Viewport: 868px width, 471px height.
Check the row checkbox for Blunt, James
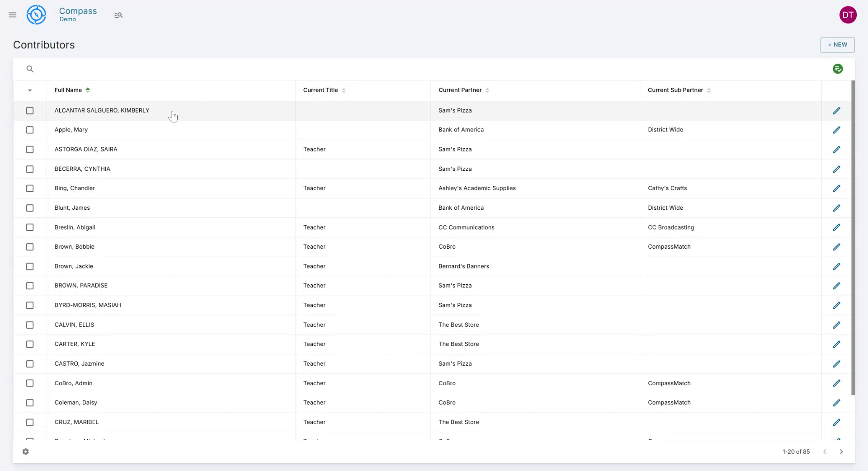pyautogui.click(x=30, y=208)
